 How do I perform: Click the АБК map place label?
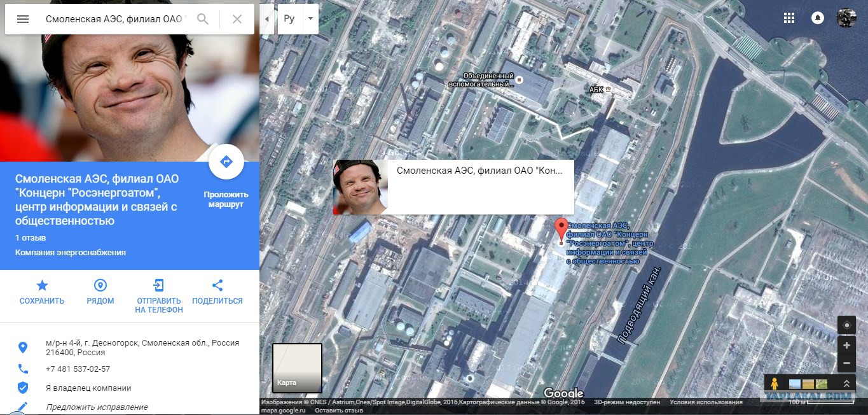596,90
